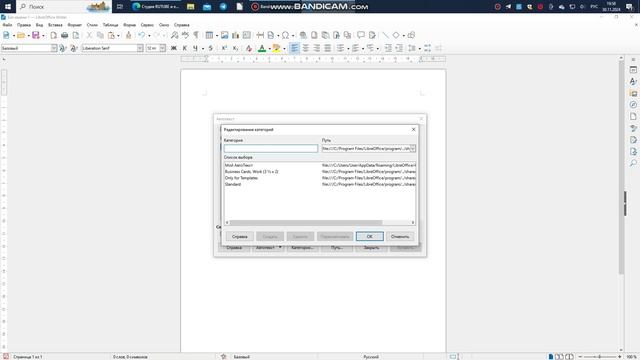
Task: Open the sidebar Properties panel icon
Action: (x=633, y=70)
